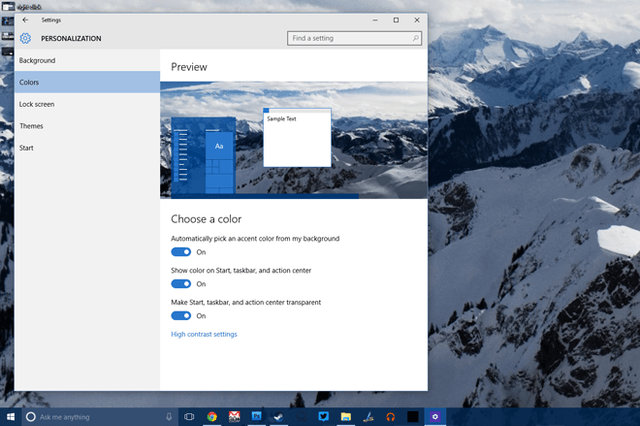Screen dimensions: 640x426
Task: Open the Windows Start menu
Action: (11, 417)
